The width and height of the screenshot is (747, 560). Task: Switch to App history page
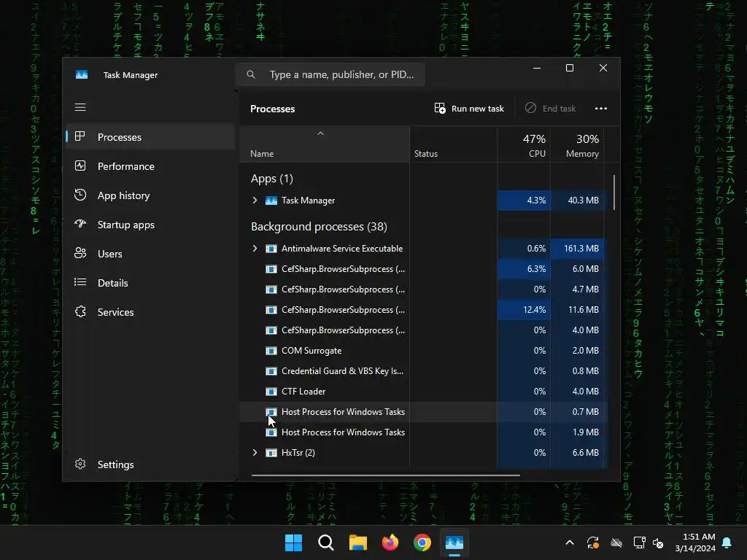click(150, 195)
